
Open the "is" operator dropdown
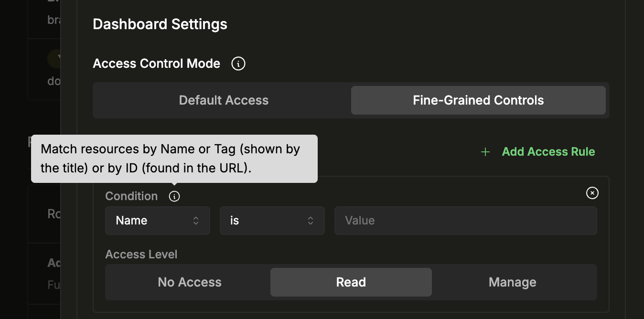(272, 220)
